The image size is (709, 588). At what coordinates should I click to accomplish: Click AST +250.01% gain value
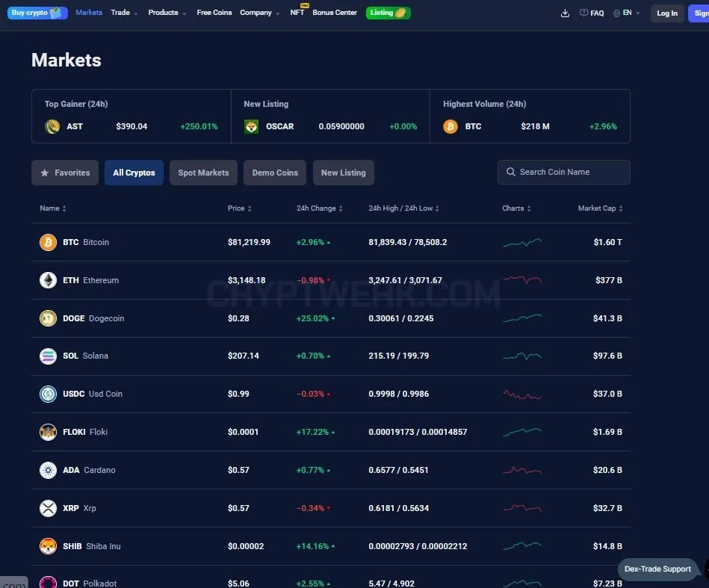point(199,127)
